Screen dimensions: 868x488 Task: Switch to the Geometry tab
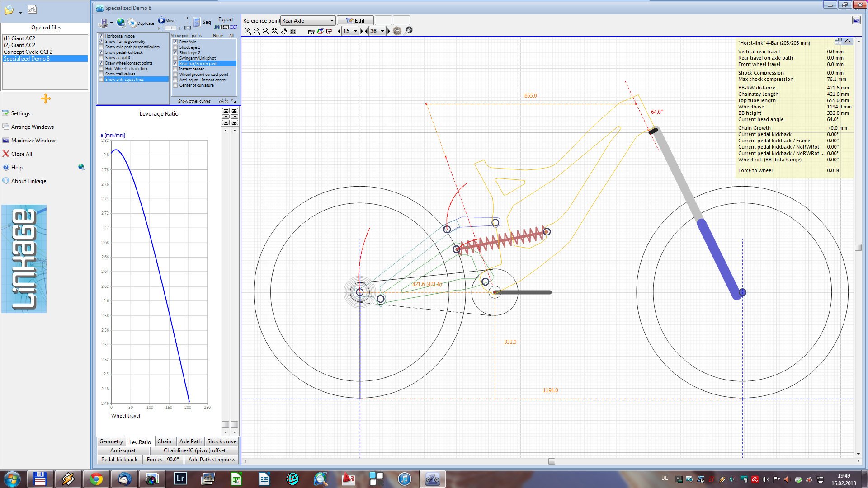pos(111,441)
